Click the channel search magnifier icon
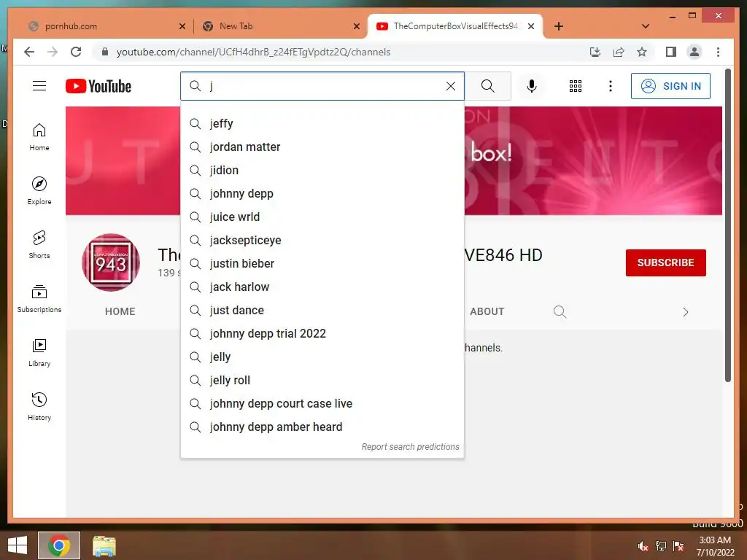Screen dimensions: 747x560 click(560, 312)
